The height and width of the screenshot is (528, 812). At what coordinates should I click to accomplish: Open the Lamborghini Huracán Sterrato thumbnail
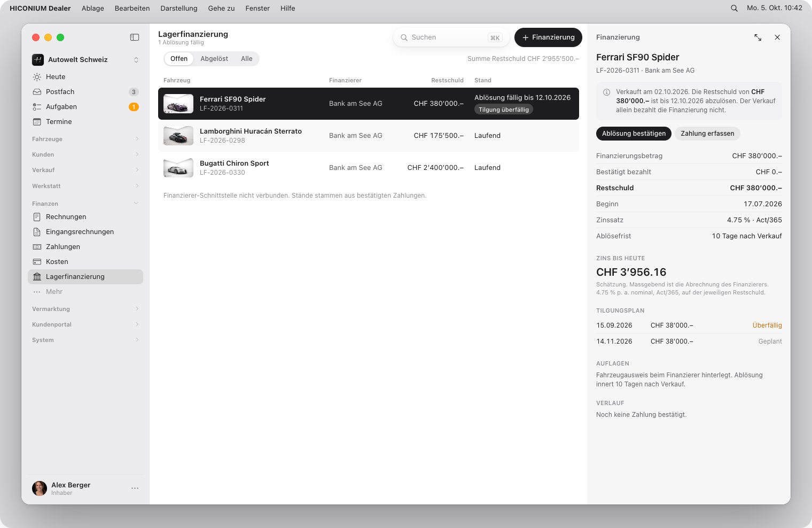178,136
